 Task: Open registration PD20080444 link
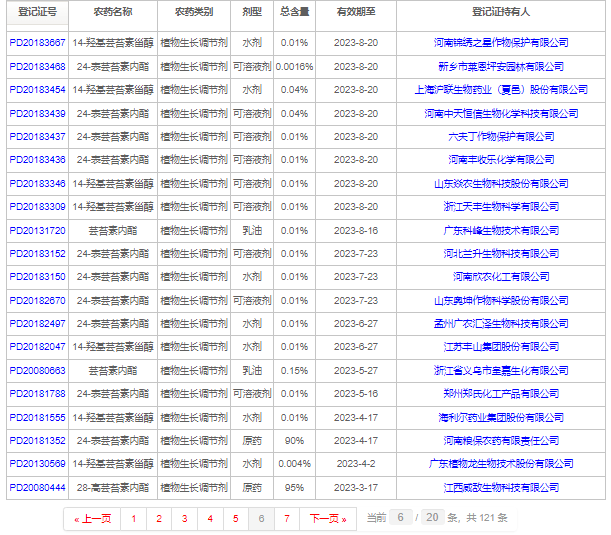[37, 488]
